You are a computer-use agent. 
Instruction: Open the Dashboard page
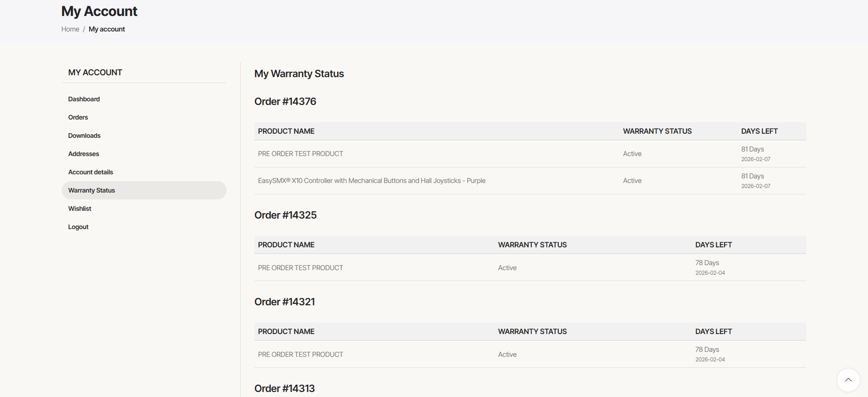click(84, 99)
